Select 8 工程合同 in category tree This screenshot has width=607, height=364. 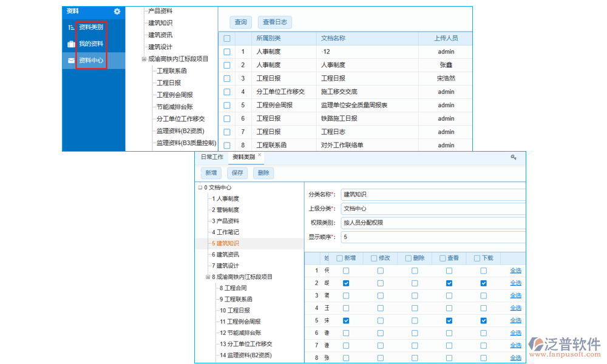(234, 288)
